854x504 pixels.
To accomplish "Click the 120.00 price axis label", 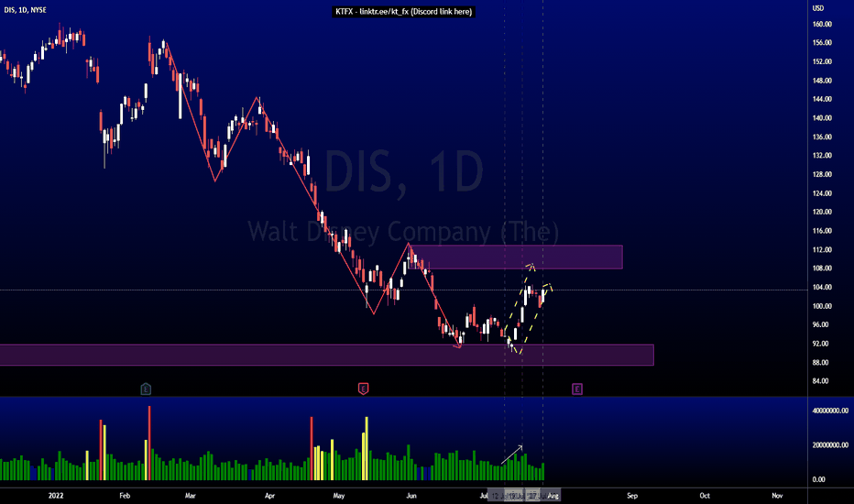I will [x=822, y=212].
